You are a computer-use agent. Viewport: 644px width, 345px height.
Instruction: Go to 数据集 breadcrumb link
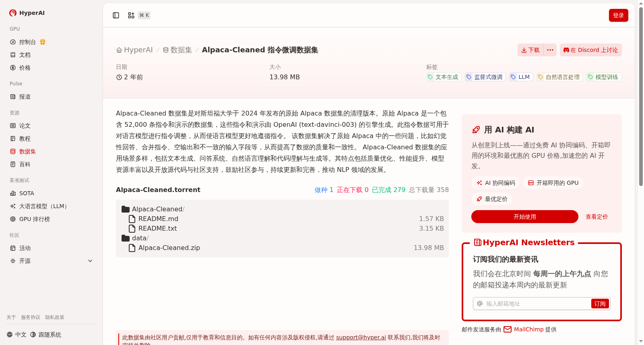pos(178,50)
